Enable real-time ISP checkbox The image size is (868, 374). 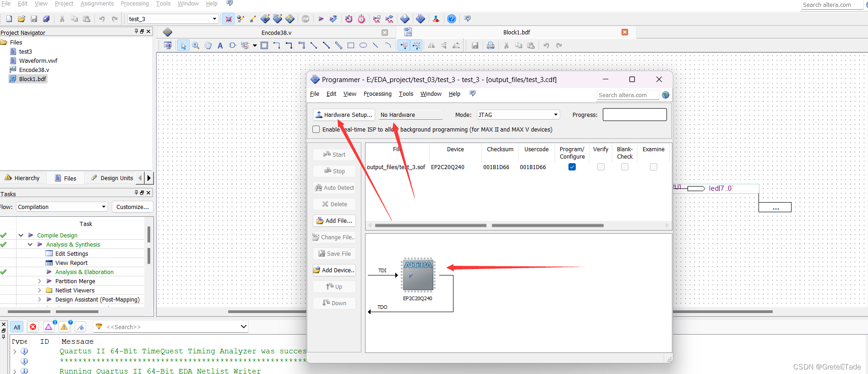(316, 129)
